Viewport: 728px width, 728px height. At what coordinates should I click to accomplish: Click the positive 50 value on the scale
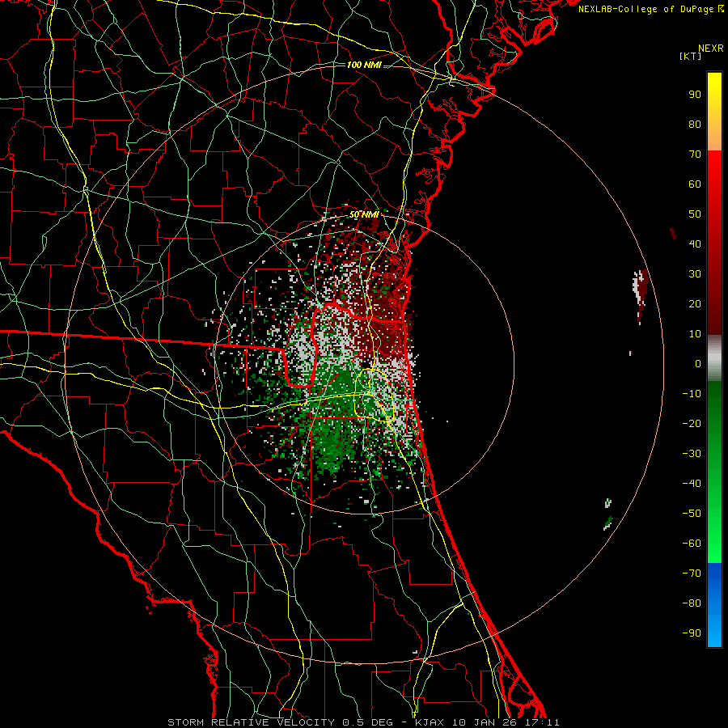point(695,214)
